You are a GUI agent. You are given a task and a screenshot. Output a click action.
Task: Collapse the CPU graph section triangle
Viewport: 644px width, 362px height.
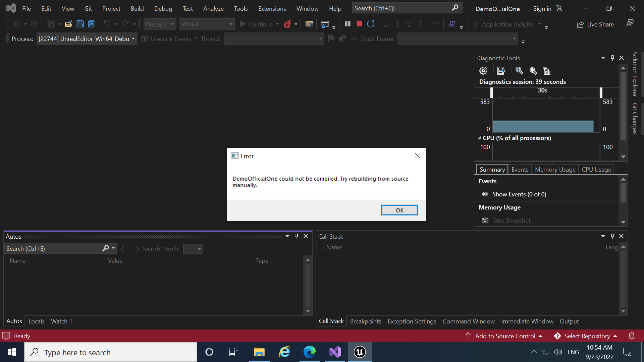click(x=479, y=138)
